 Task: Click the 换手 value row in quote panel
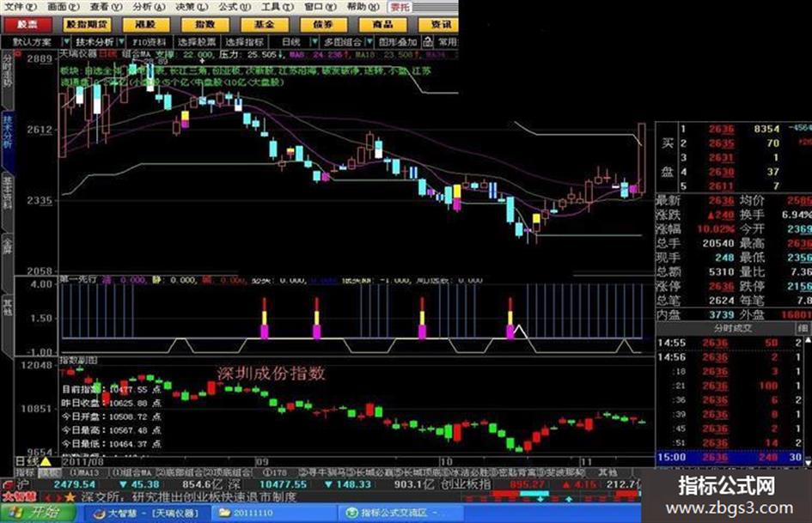[774, 215]
